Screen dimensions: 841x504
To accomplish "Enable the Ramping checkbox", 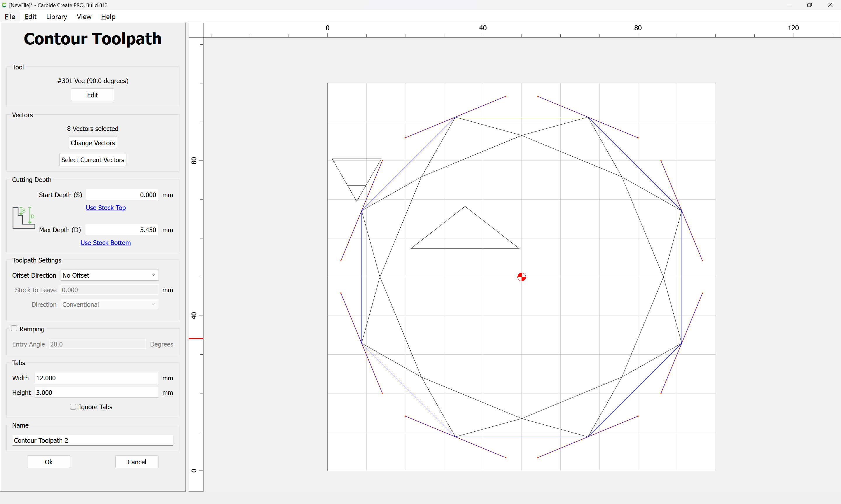I will point(14,328).
